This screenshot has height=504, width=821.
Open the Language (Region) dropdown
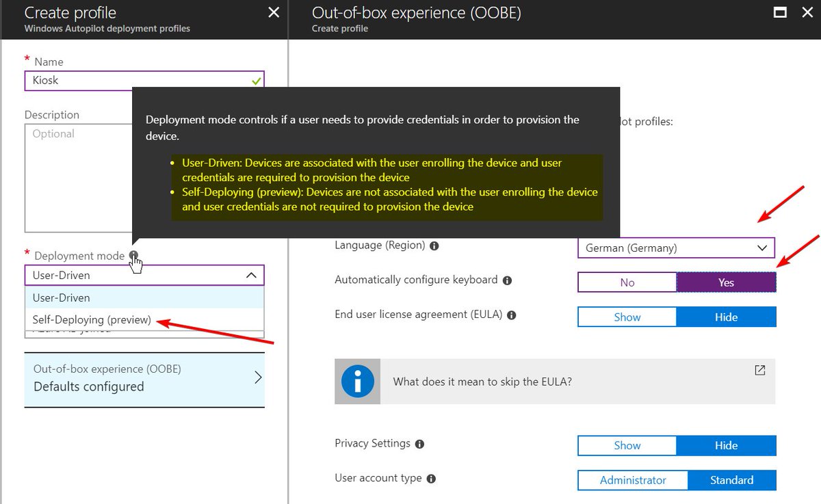pyautogui.click(x=677, y=248)
